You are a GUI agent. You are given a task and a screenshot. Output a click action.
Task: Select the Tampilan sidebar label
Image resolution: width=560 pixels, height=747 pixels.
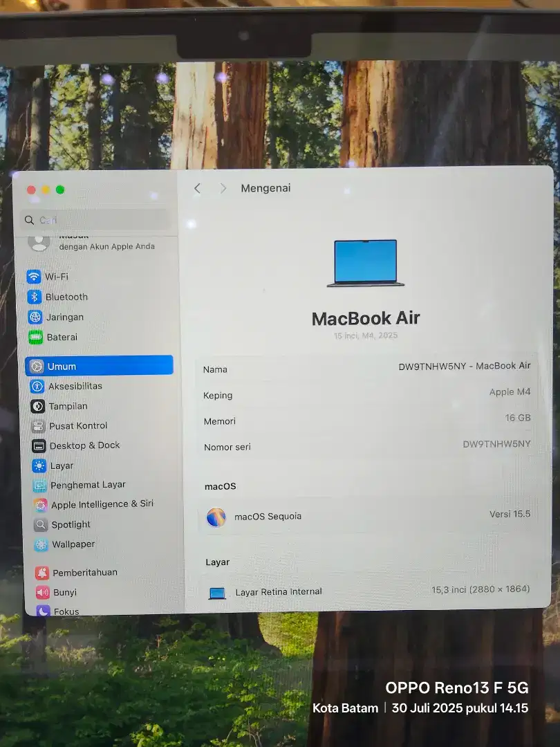click(68, 406)
